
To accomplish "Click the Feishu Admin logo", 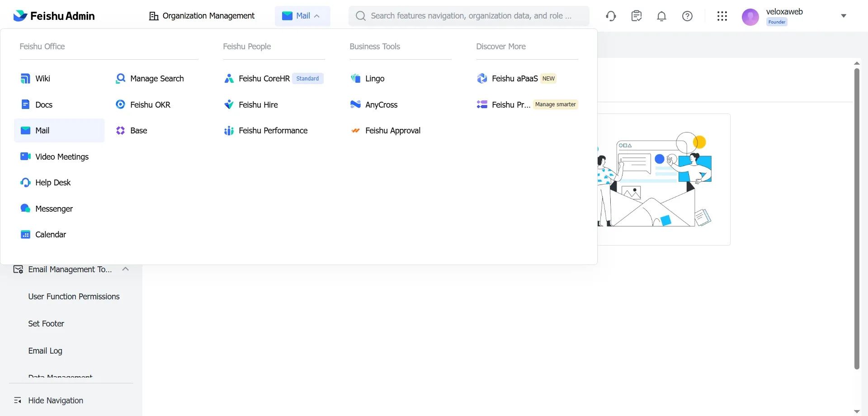I will [54, 16].
